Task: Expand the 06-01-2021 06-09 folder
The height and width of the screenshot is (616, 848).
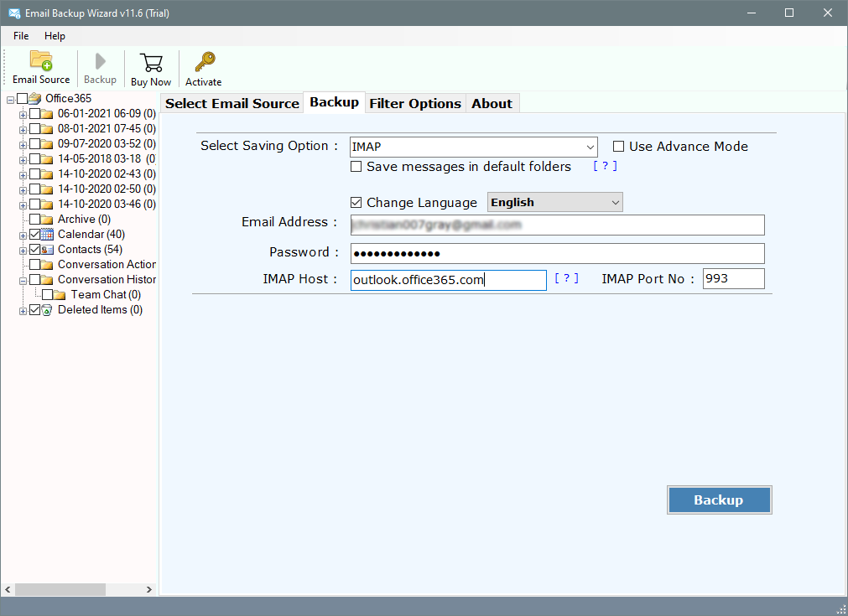Action: (x=23, y=115)
